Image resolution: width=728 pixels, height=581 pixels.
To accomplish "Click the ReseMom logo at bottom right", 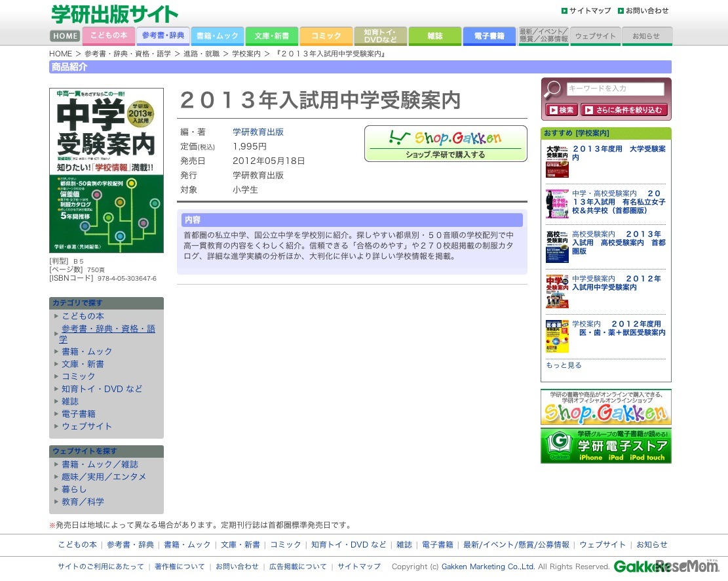I will 693,568.
